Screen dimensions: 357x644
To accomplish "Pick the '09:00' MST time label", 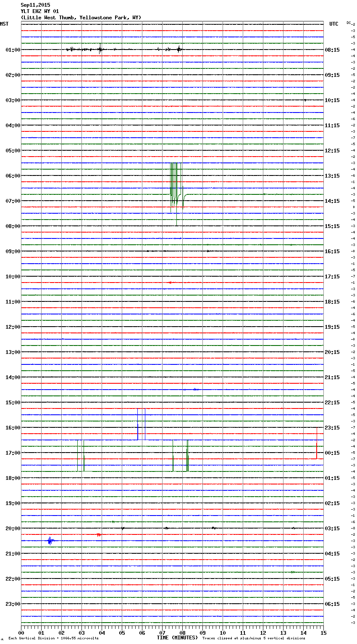I will 13,251.
